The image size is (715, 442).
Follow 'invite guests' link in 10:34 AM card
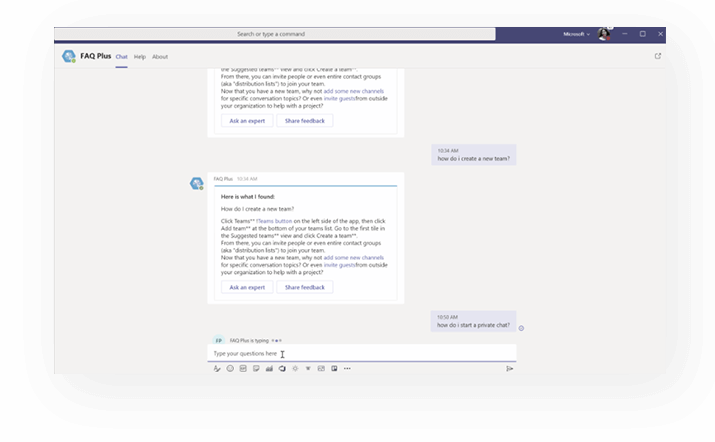coord(339,265)
